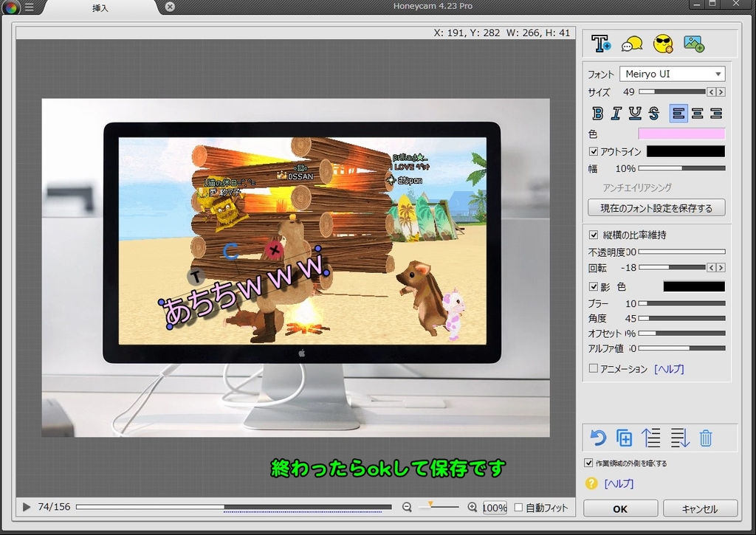Close the 挿入 tab

click(170, 6)
